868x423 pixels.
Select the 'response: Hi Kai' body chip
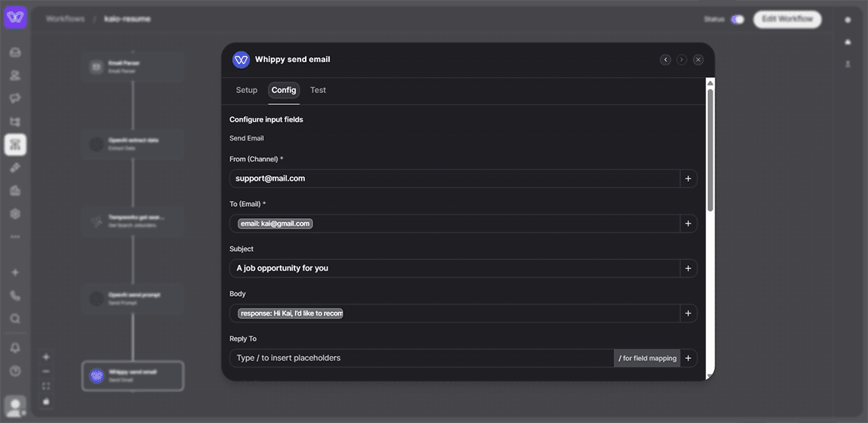(291, 313)
